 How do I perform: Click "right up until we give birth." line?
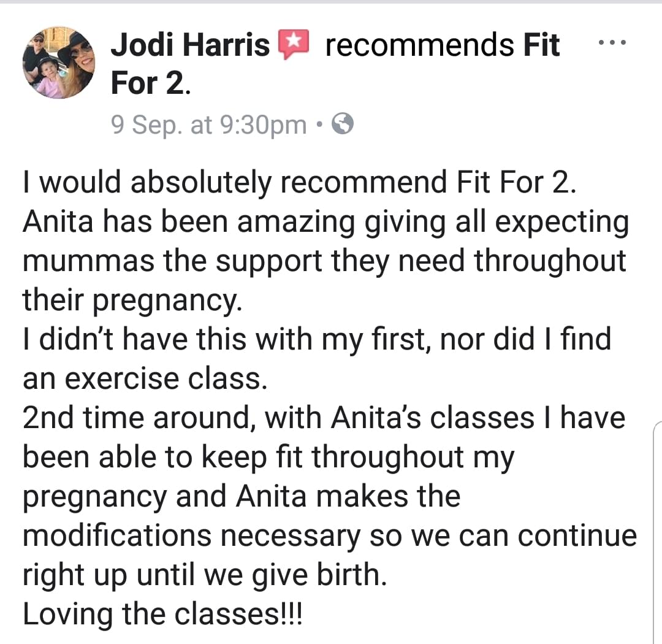(x=205, y=575)
